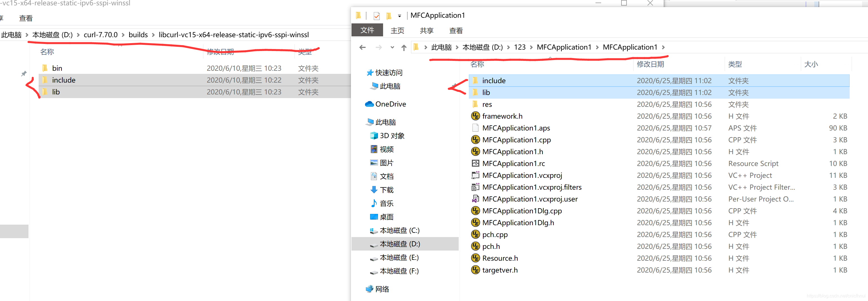Open 视频 folder in navigation pane
Screen dimensions: 868x301
coord(382,149)
